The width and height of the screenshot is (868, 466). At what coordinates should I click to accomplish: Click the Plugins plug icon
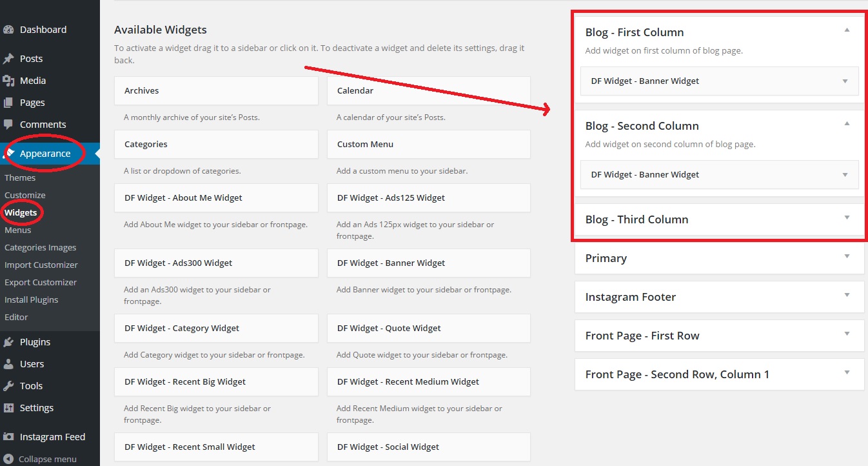pyautogui.click(x=8, y=342)
